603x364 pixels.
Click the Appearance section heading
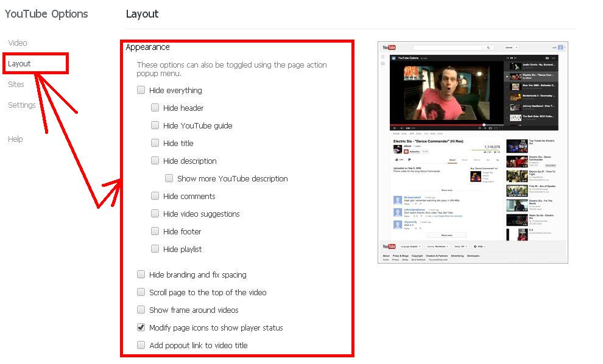tap(147, 47)
